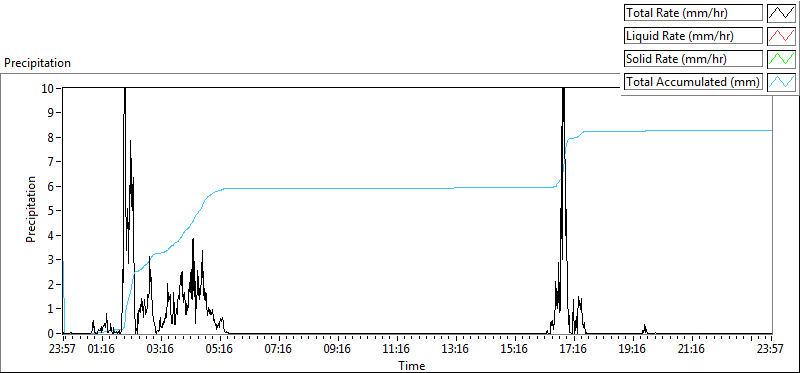
Task: Click the Liquid Rate red line swatch
Action: pos(782,36)
